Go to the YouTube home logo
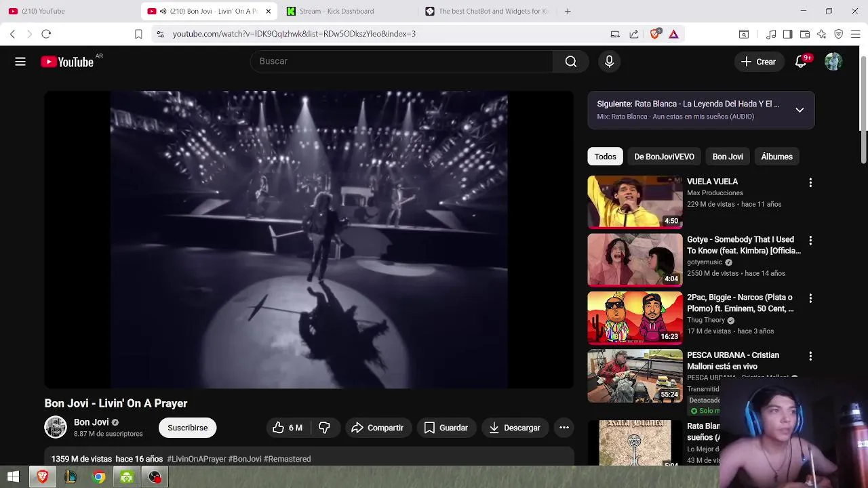Screen dimensions: 868x488 point(67,62)
